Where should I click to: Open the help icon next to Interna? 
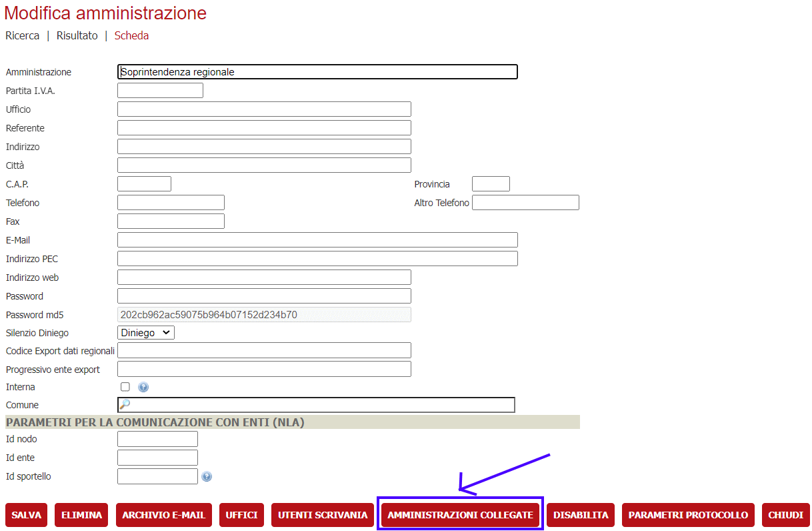(143, 386)
